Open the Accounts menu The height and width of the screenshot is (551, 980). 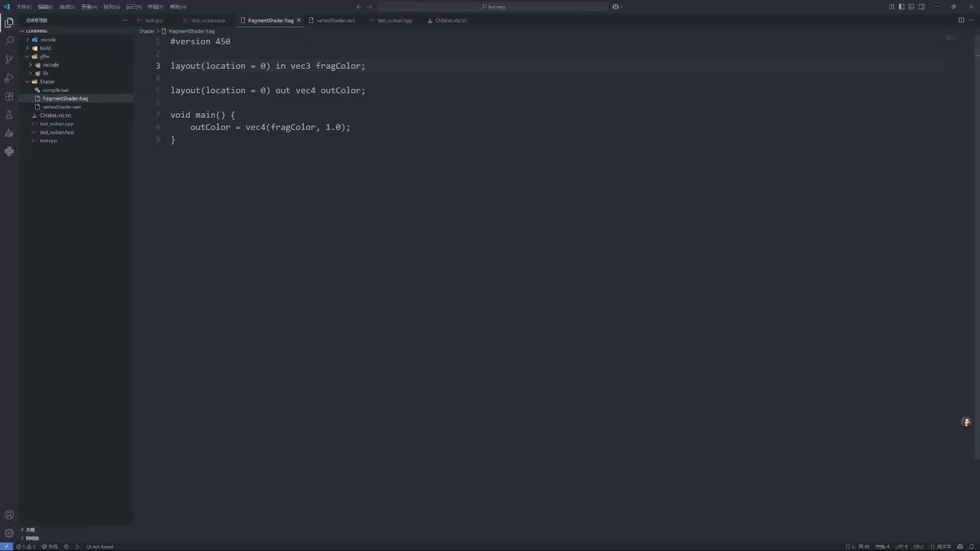pyautogui.click(x=9, y=515)
